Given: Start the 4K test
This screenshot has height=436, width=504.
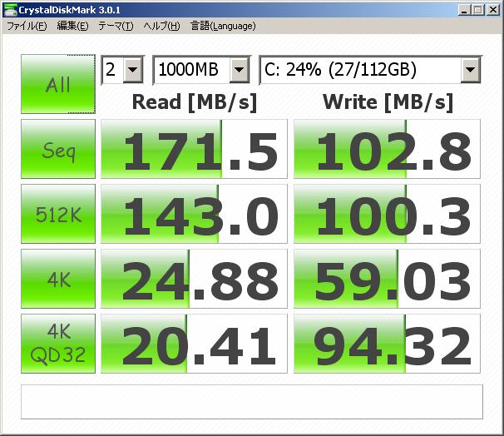Looking at the screenshot, I should point(58,279).
